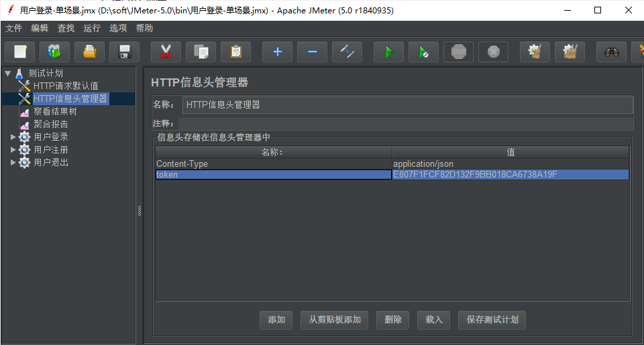Click the Cut scissors icon
This screenshot has height=345, width=644.
click(x=166, y=52)
